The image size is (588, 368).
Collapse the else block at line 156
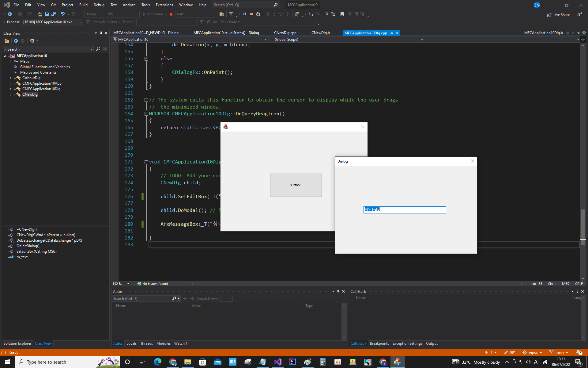coord(146,59)
